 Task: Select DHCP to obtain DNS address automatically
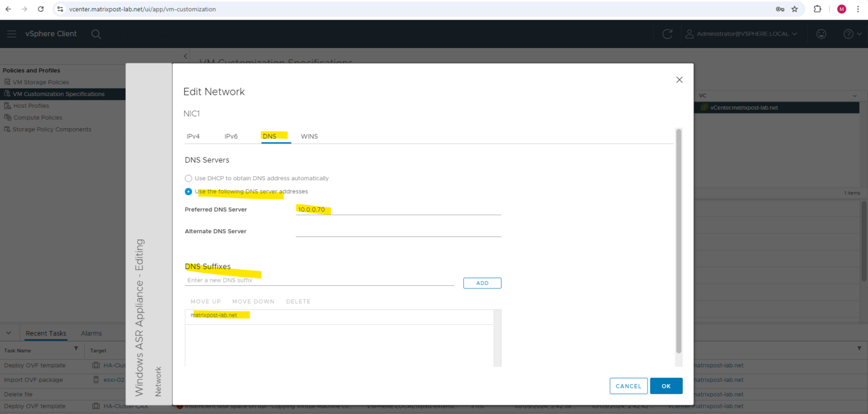[x=188, y=178]
